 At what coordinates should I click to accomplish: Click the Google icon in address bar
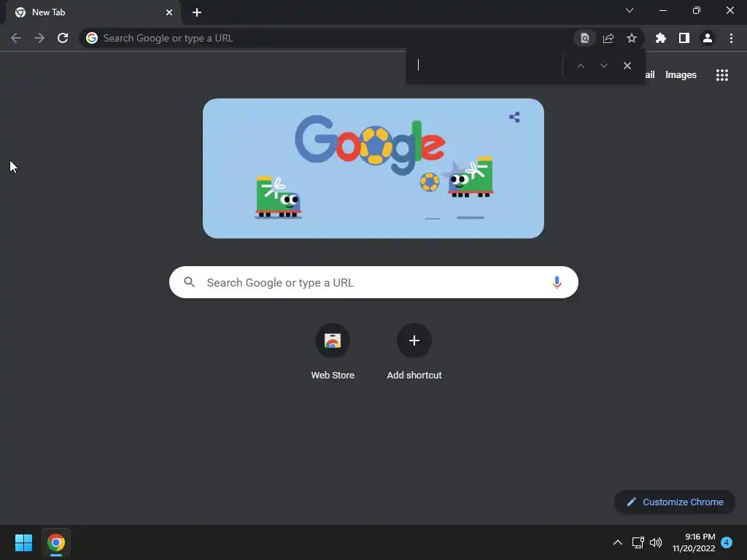pyautogui.click(x=92, y=38)
